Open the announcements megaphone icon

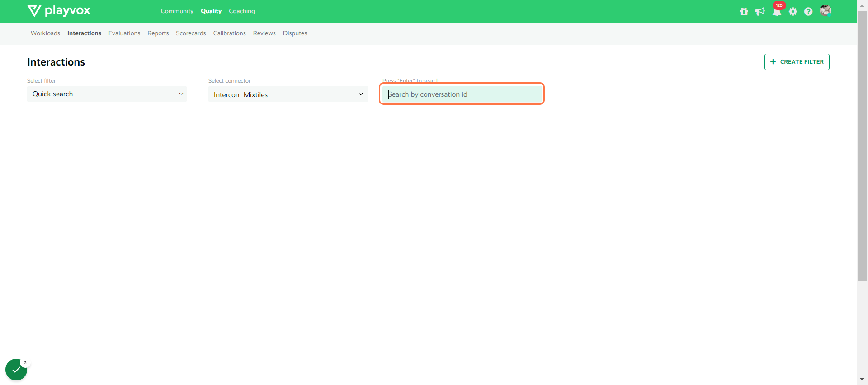pyautogui.click(x=760, y=11)
